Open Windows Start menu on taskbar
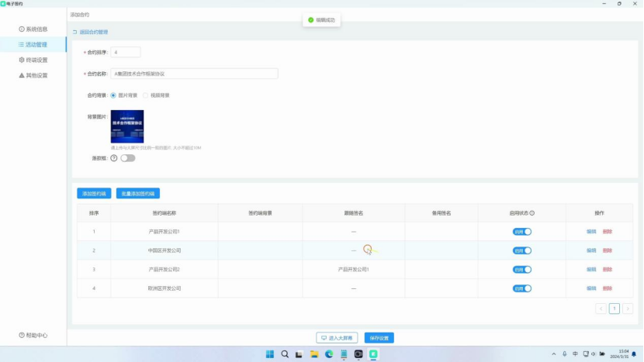Screen dimensions: 644x362 270,354
